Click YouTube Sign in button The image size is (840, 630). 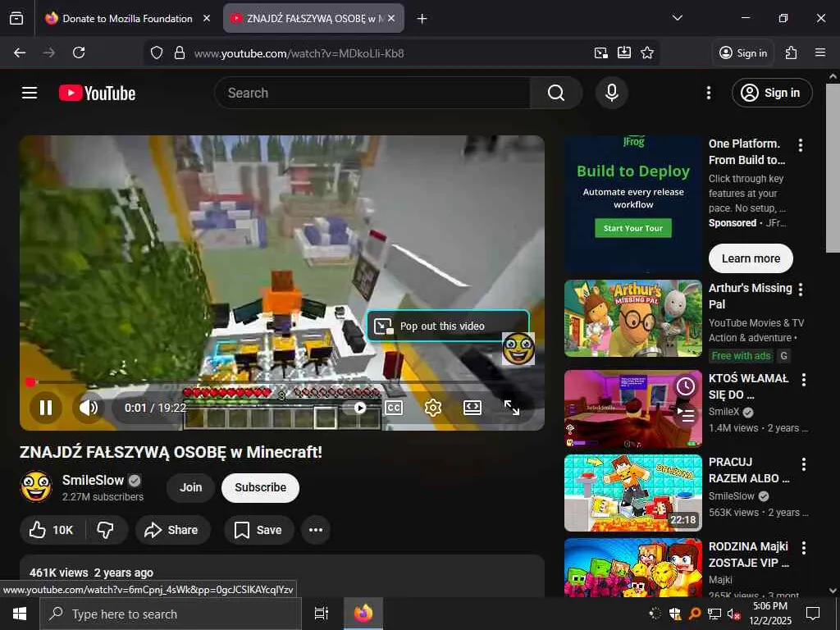(x=772, y=93)
